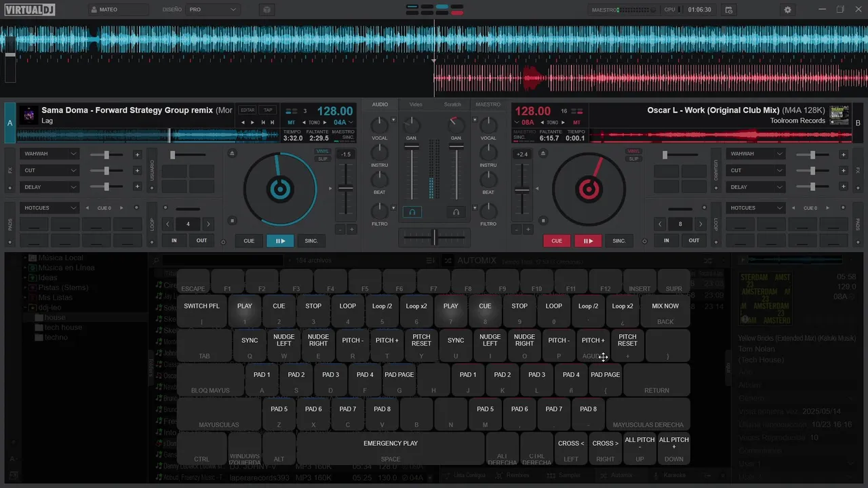868x488 pixels.
Task: Switch to the MAESTRO mixer tab
Action: (x=488, y=104)
